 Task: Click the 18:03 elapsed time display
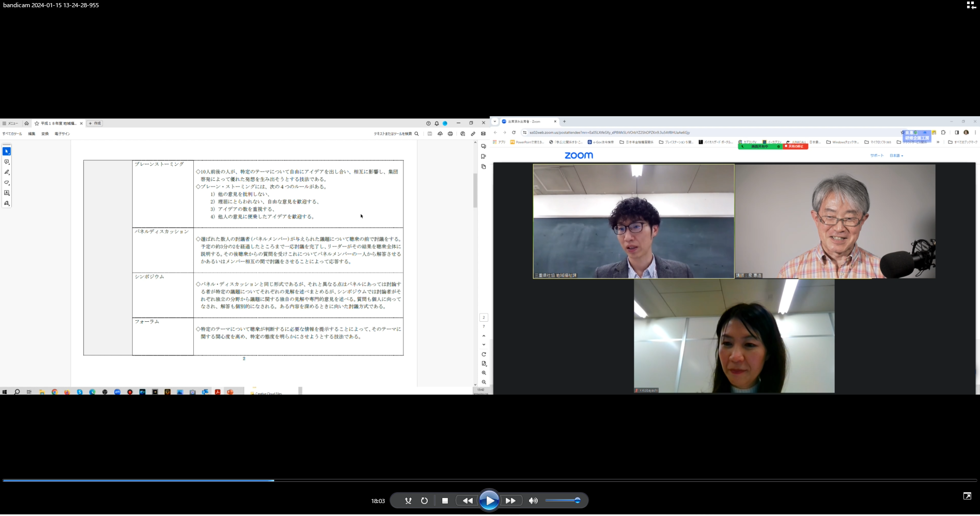(x=378, y=501)
